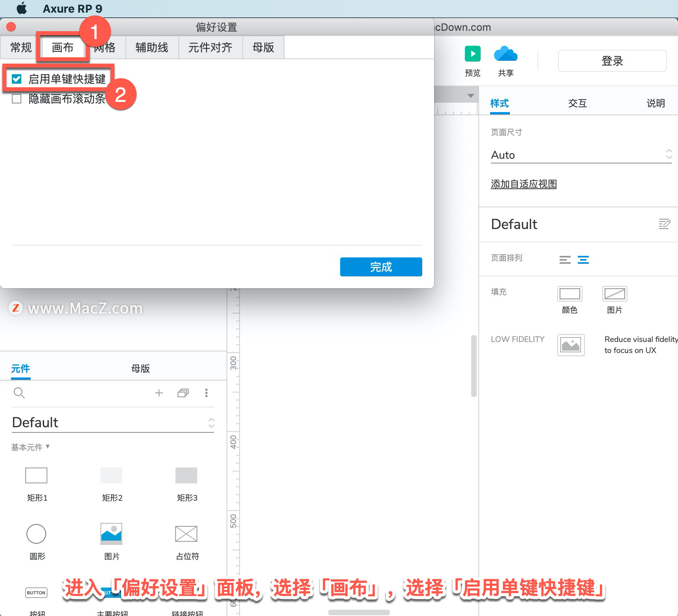Click 添加自适应视图 link

524,184
